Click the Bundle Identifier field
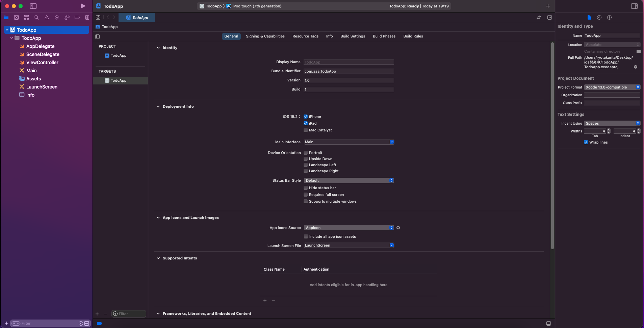The height and width of the screenshot is (328, 644). pos(349,71)
